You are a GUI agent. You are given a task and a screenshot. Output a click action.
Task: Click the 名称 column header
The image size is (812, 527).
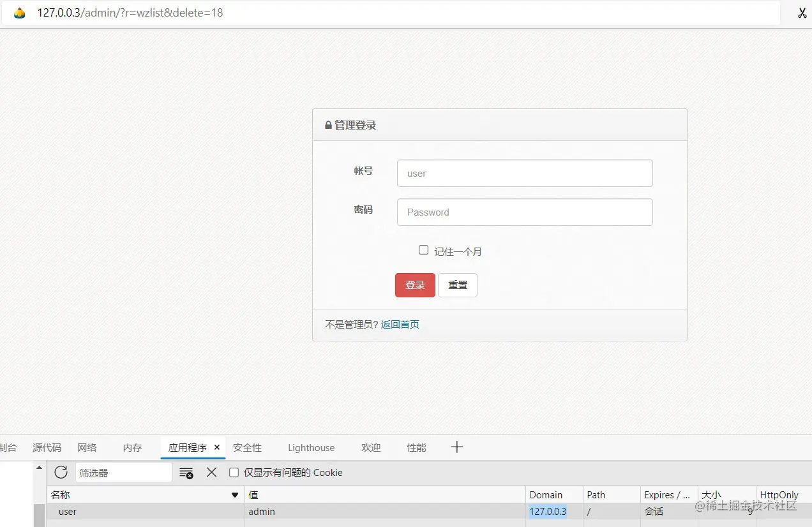coord(146,495)
